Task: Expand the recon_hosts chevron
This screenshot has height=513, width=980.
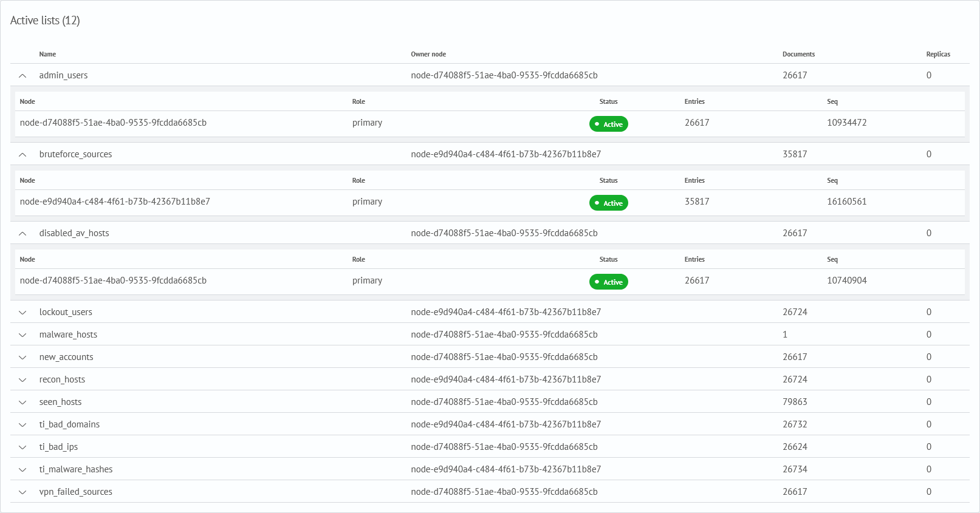Action: tap(22, 380)
